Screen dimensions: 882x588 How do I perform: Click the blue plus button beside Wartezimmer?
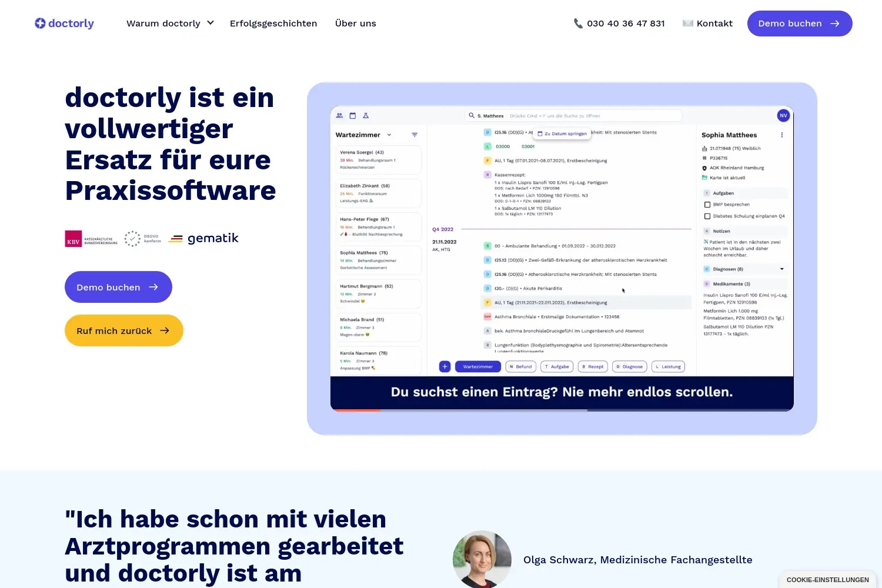pyautogui.click(x=445, y=367)
